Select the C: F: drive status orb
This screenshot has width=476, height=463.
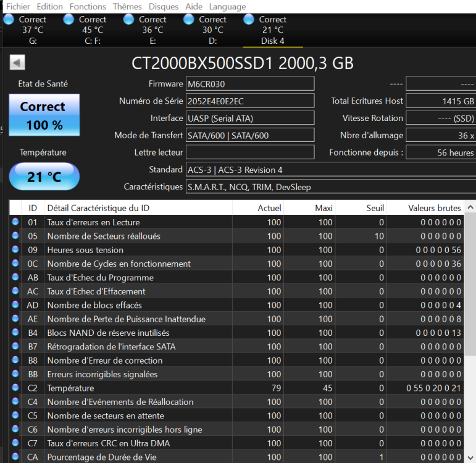tap(69, 19)
